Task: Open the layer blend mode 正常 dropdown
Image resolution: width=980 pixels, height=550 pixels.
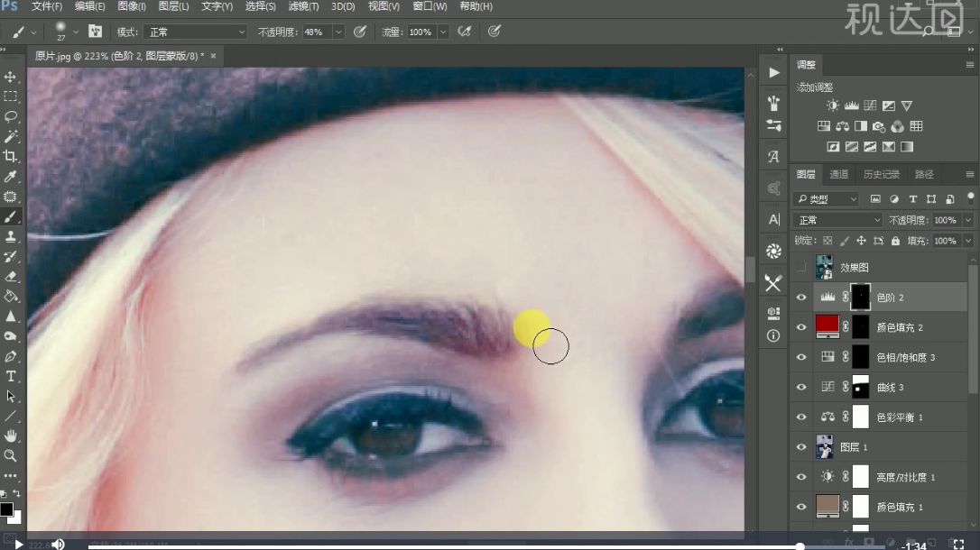Action: tap(838, 220)
